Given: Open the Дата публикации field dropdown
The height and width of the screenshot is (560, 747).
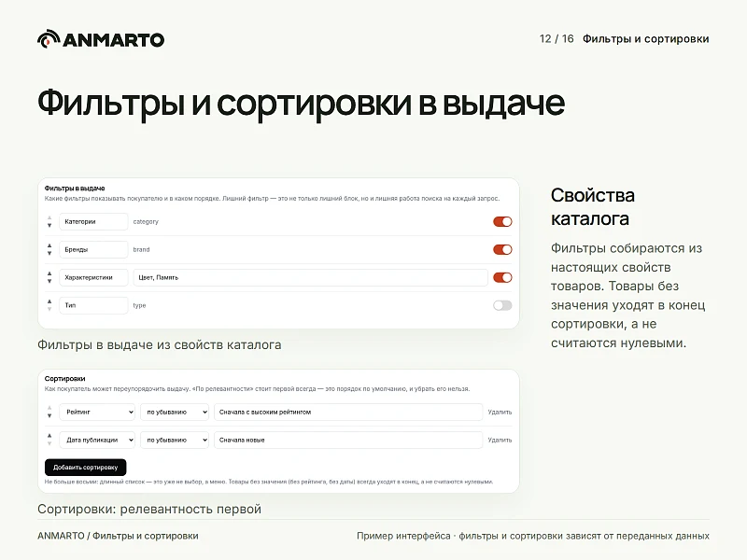Looking at the screenshot, I should [x=97, y=440].
